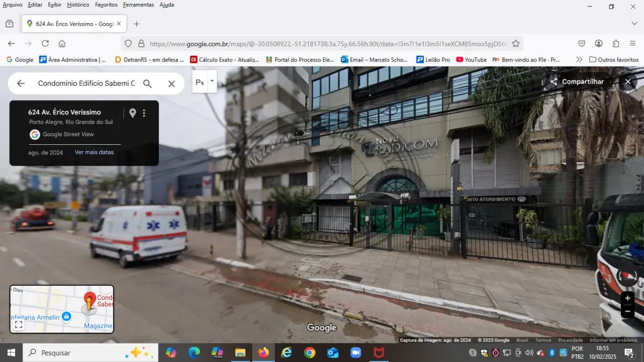Show more bookmarks chevron
The height and width of the screenshot is (362, 644).
pyautogui.click(x=579, y=60)
